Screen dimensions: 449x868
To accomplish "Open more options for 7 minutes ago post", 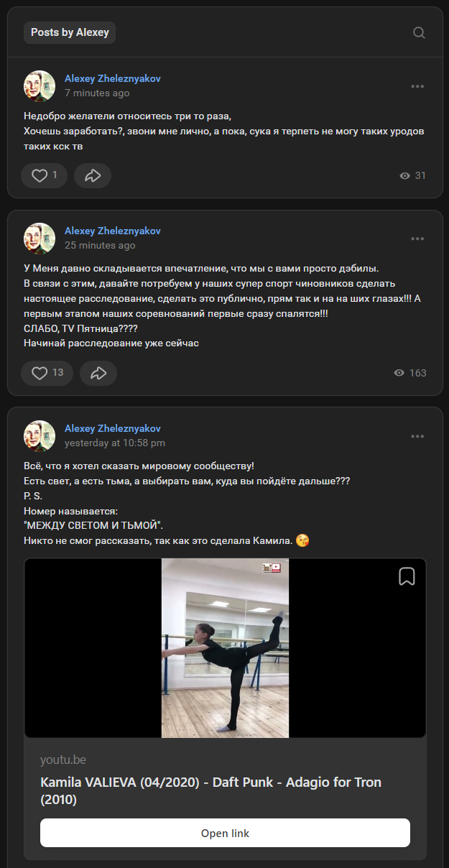I will click(x=417, y=86).
